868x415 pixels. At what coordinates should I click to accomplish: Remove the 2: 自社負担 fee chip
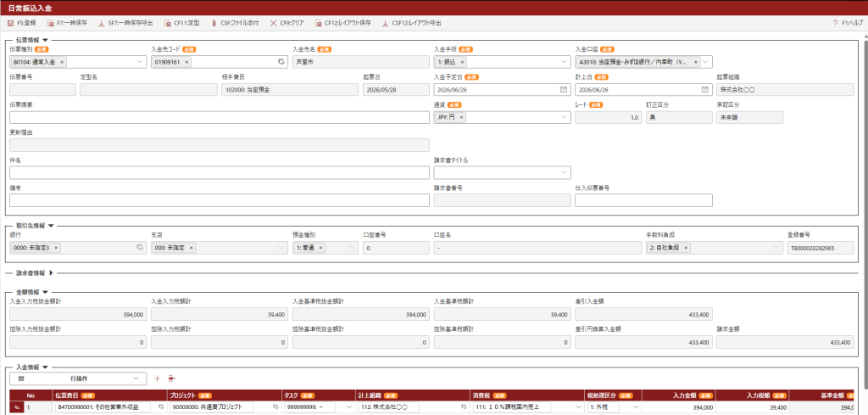686,248
